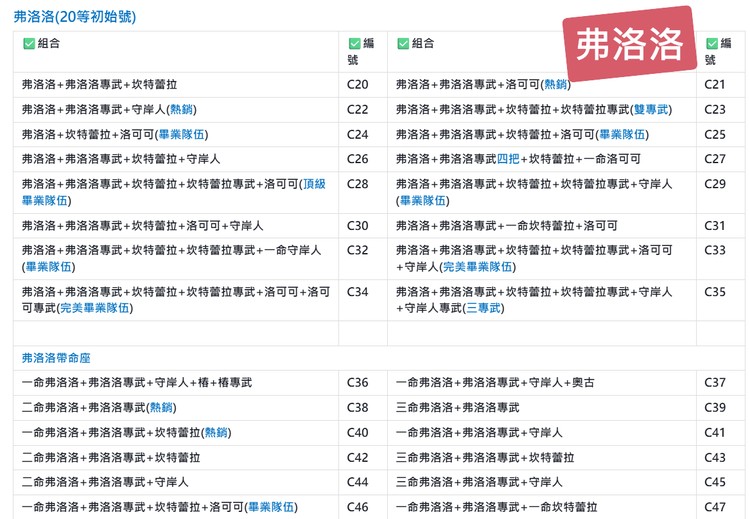Click the 四把 link in the C27 row
750x519 pixels.
coord(508,159)
